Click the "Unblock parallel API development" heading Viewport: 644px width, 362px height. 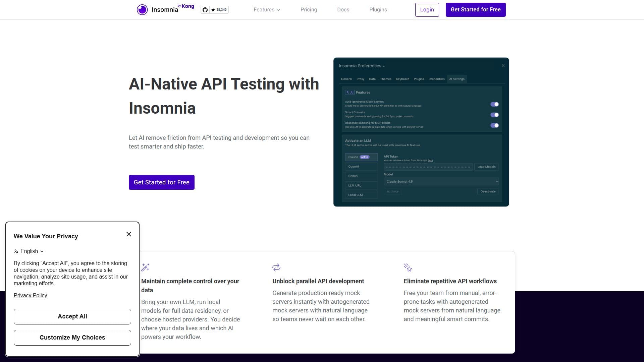[x=318, y=281]
